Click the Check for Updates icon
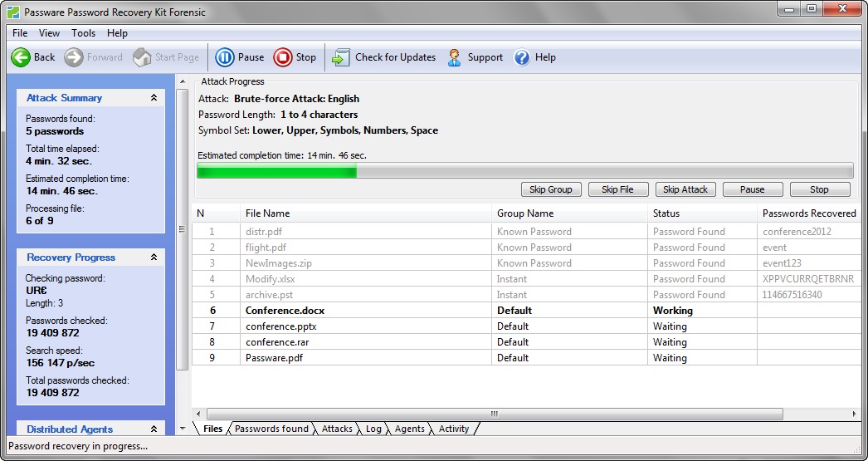This screenshot has width=868, height=461. [x=341, y=57]
